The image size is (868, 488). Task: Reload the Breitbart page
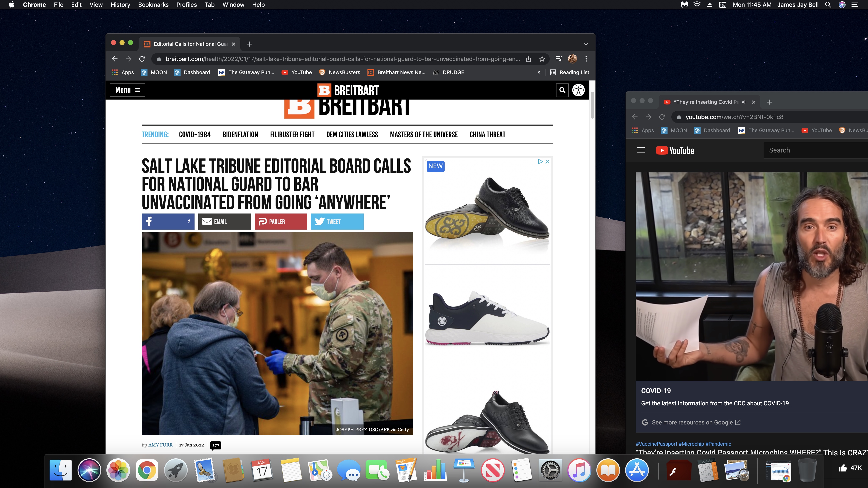(x=142, y=59)
